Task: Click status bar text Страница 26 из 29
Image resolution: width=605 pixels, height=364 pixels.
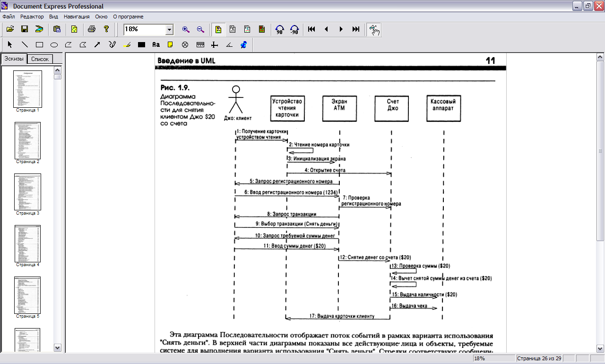Action: pyautogui.click(x=539, y=359)
